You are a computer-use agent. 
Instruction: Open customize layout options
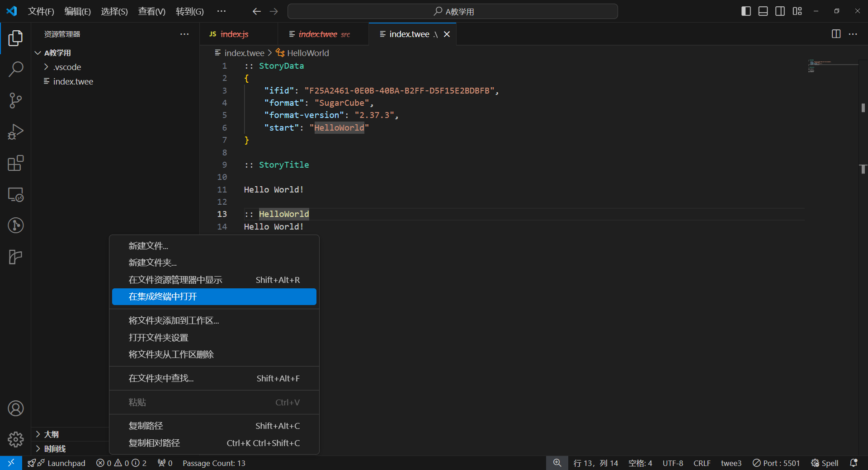tap(797, 11)
